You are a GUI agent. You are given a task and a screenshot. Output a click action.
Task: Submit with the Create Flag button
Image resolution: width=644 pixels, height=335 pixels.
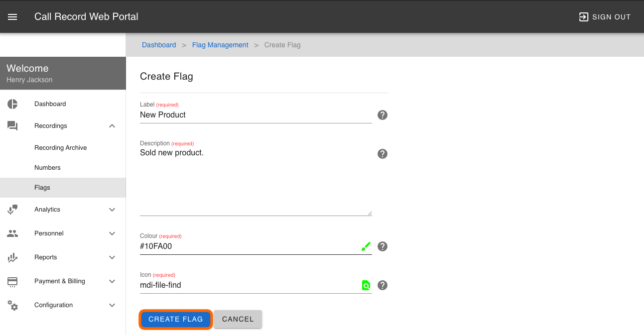coord(176,319)
